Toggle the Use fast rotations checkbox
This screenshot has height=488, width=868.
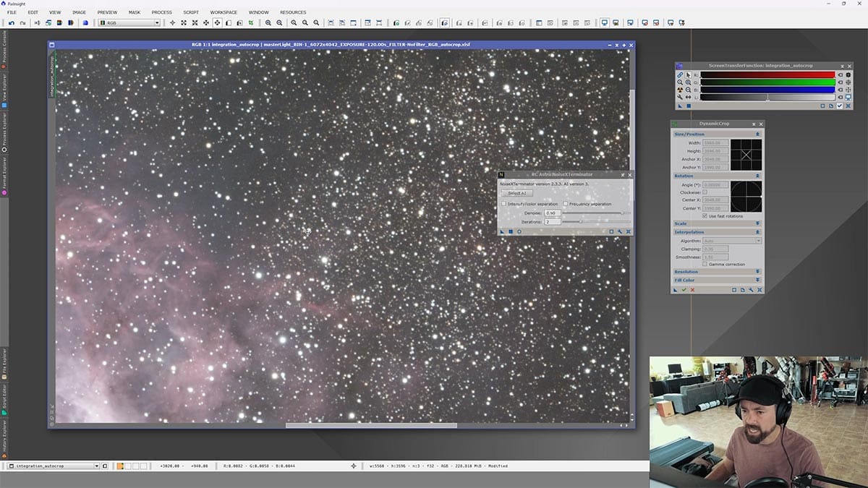pos(705,216)
